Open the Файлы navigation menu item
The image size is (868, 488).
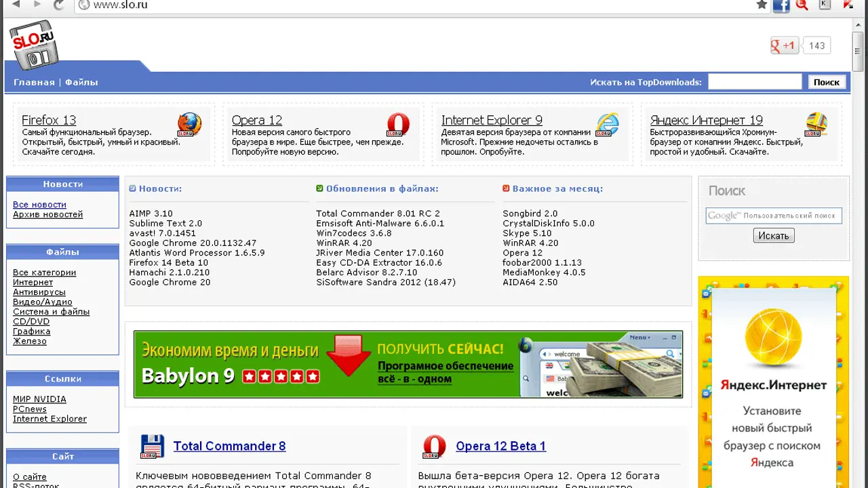(x=81, y=82)
